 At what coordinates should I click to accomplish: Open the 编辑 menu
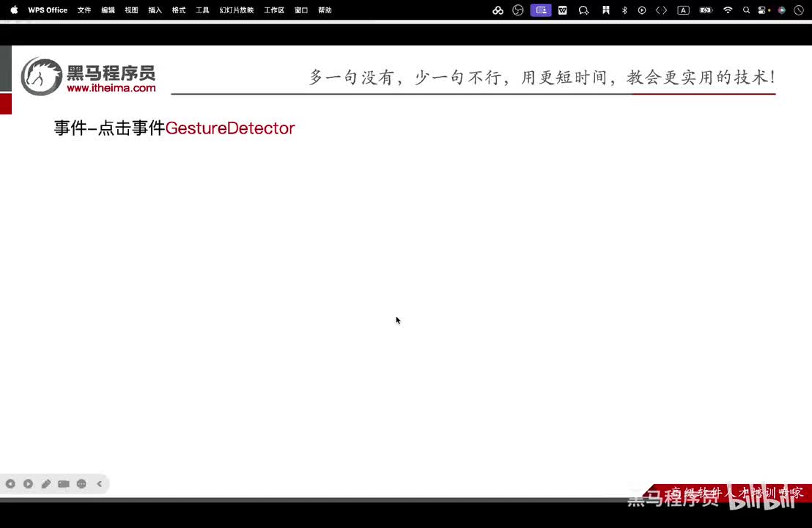click(x=108, y=10)
